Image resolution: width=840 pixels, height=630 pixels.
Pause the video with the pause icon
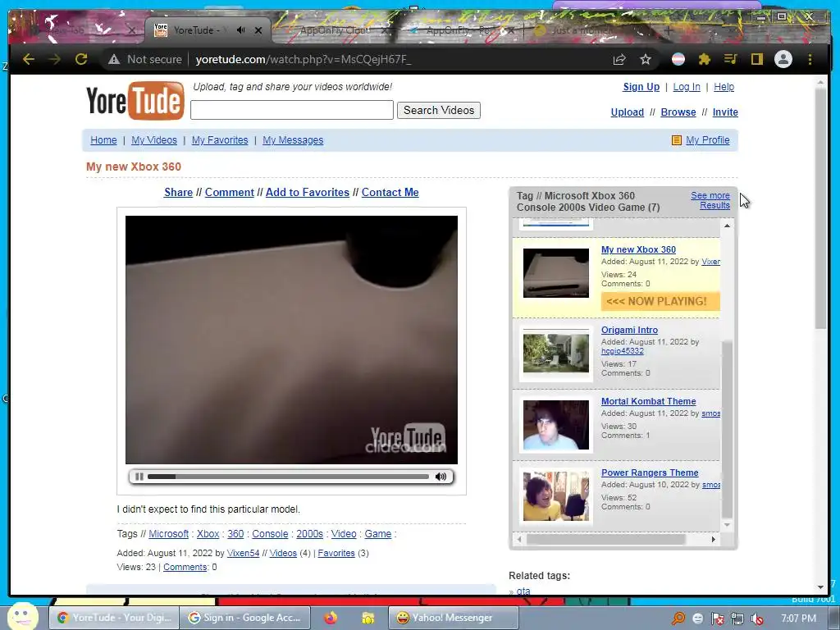coord(139,477)
